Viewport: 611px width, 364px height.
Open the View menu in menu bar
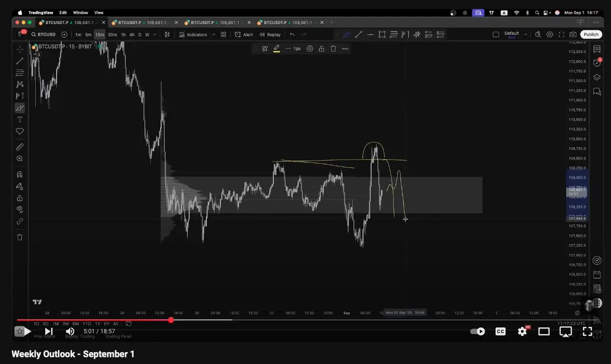point(99,12)
